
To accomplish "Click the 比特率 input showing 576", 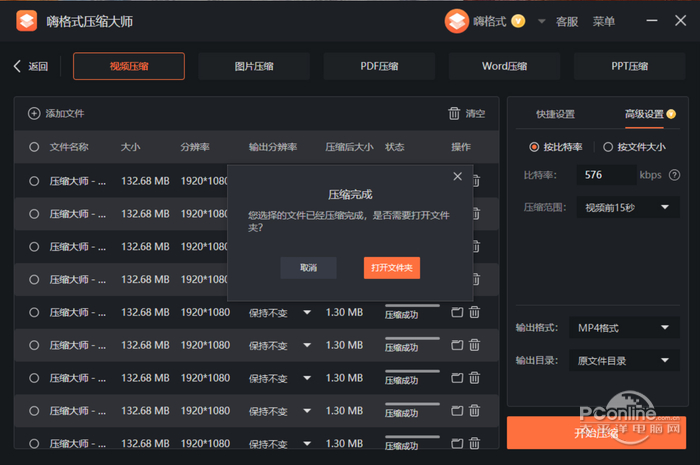I will (606, 175).
